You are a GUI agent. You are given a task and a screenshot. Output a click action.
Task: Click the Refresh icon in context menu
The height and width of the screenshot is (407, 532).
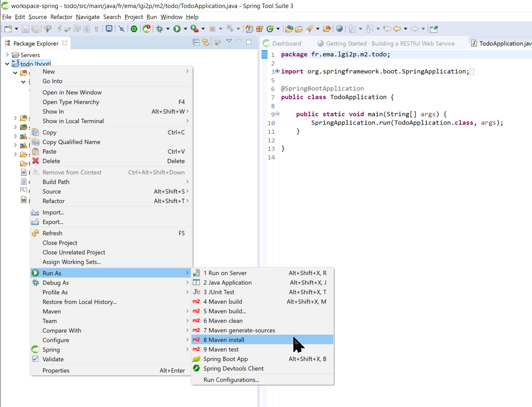35,233
